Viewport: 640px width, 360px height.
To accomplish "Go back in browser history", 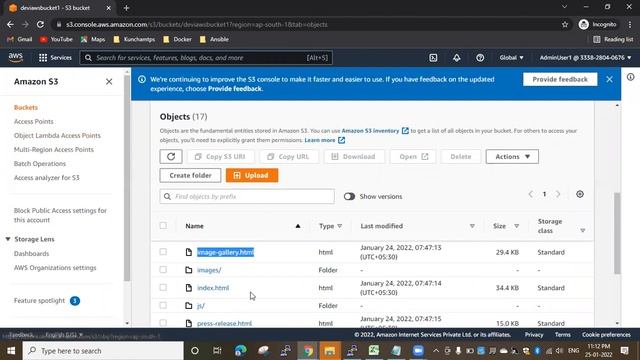I will click(x=11, y=24).
